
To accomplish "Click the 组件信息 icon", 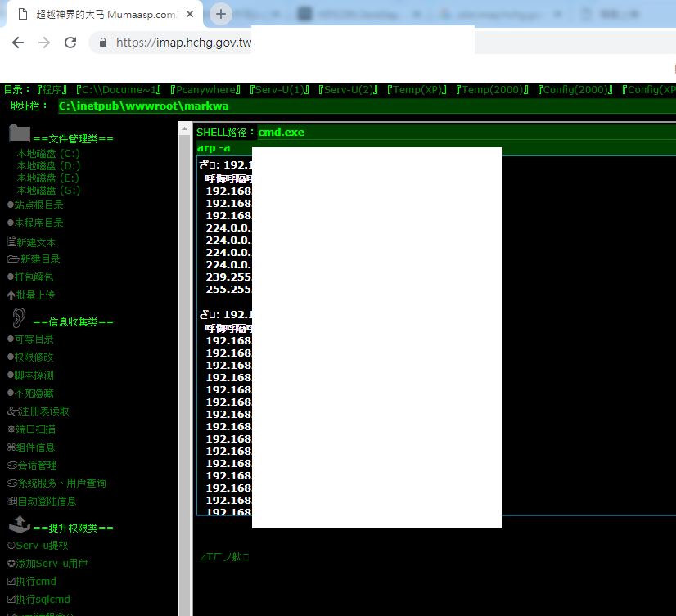I will point(11,447).
